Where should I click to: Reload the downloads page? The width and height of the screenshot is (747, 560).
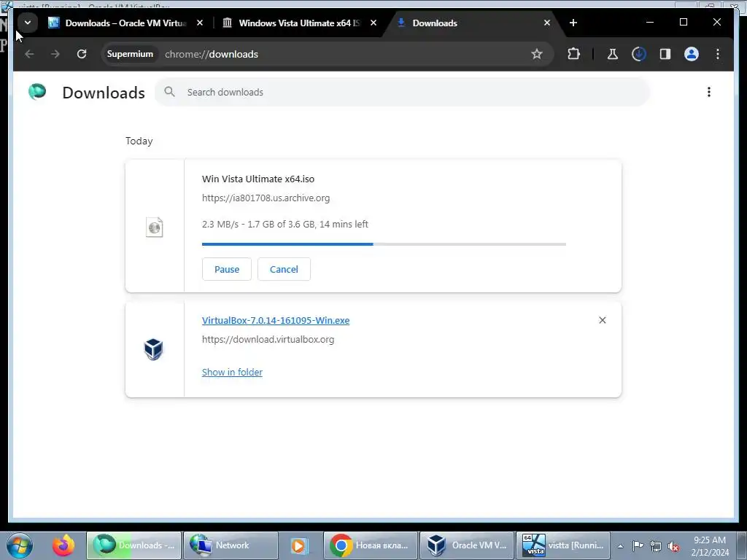point(82,54)
